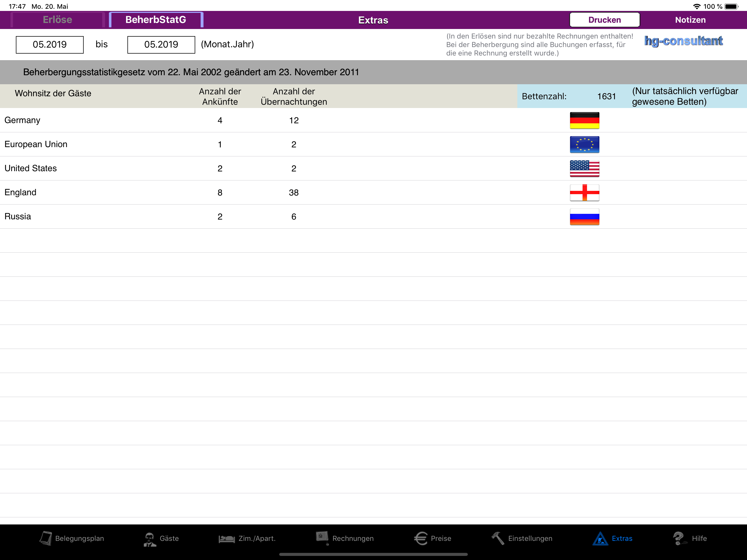Select the Germany row label
Screen dimensions: 747x560
(x=22, y=120)
